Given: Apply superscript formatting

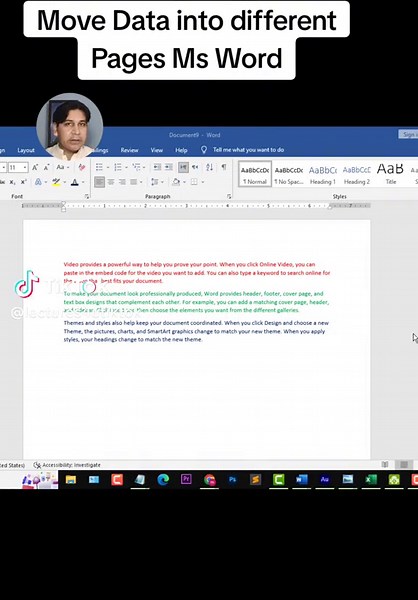Looking at the screenshot, I should [x=24, y=182].
